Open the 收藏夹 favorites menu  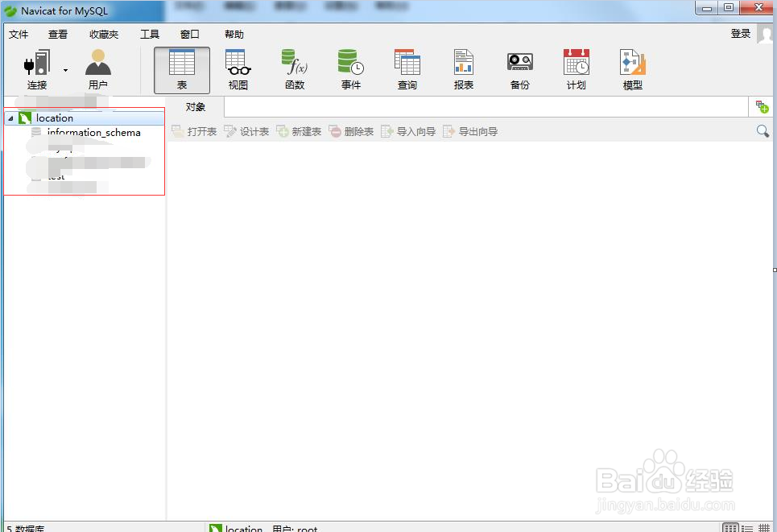104,34
